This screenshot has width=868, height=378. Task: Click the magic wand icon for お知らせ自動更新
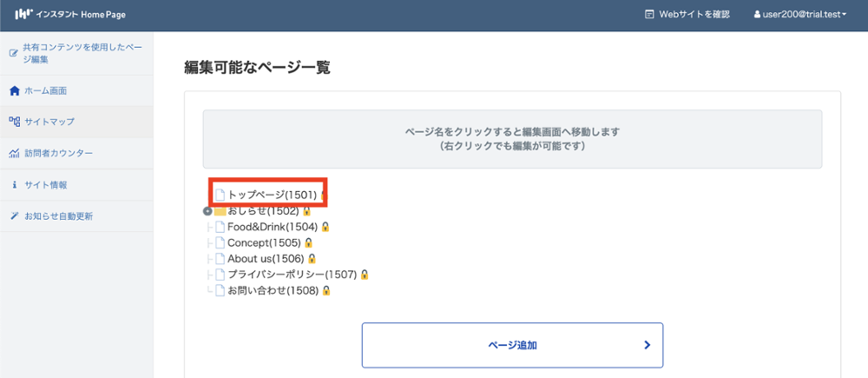[x=14, y=216]
